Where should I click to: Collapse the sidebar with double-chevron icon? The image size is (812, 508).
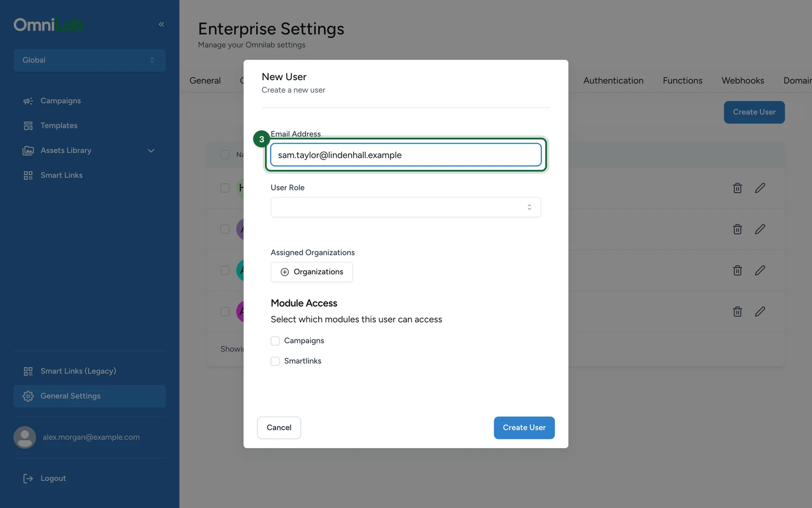[x=161, y=24]
